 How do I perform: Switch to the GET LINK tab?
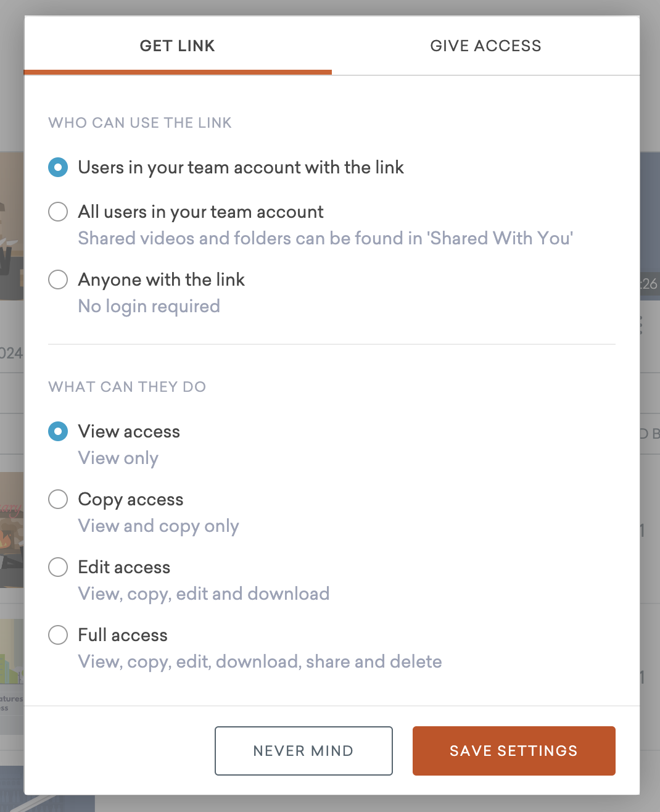click(178, 45)
